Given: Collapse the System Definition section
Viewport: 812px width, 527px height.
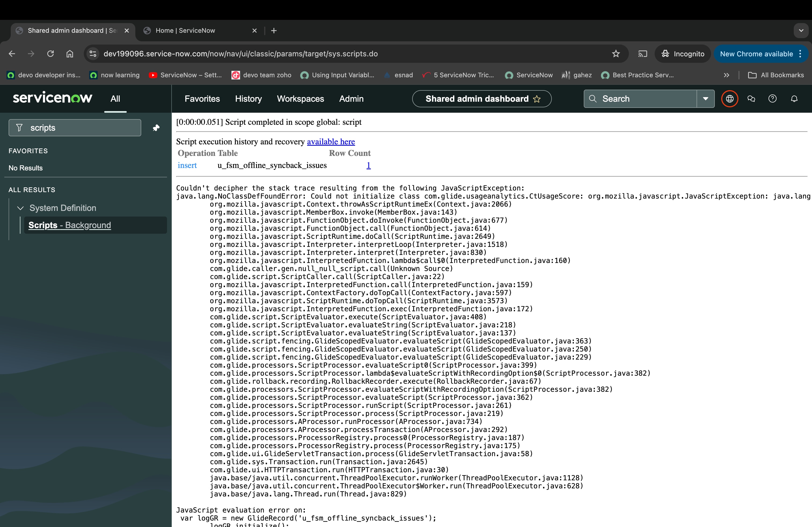Looking at the screenshot, I should 20,208.
